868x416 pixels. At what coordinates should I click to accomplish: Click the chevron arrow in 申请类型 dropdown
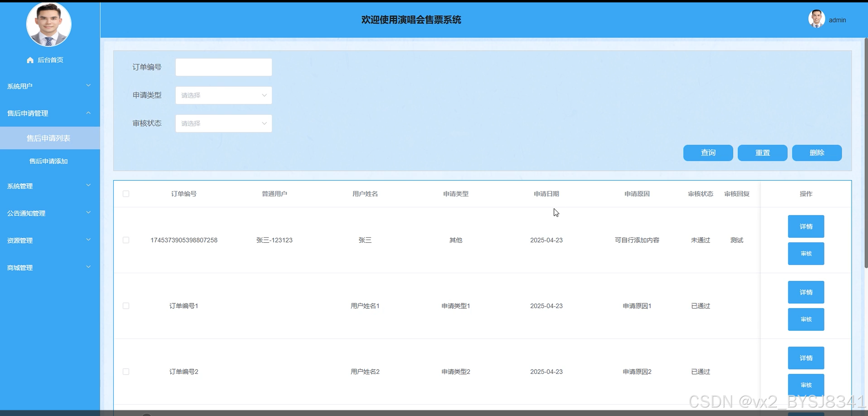point(264,95)
